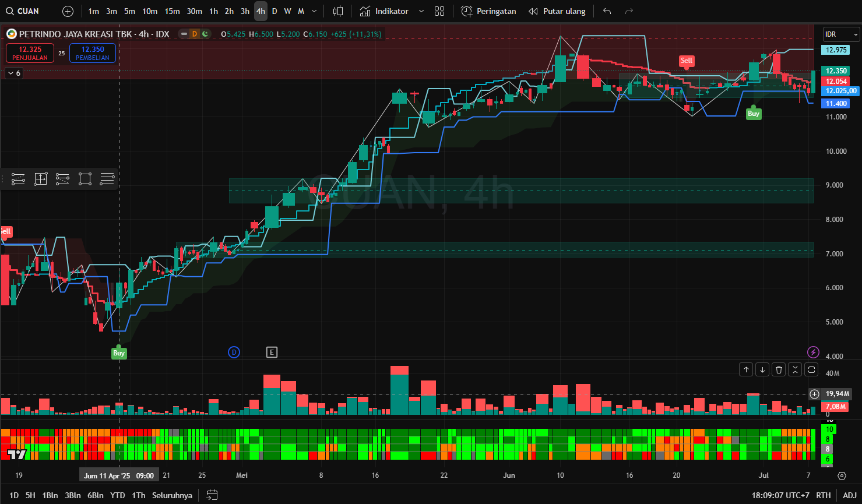The height and width of the screenshot is (504, 862).
Task: Select the rectangle drawing tool
Action: 85,179
